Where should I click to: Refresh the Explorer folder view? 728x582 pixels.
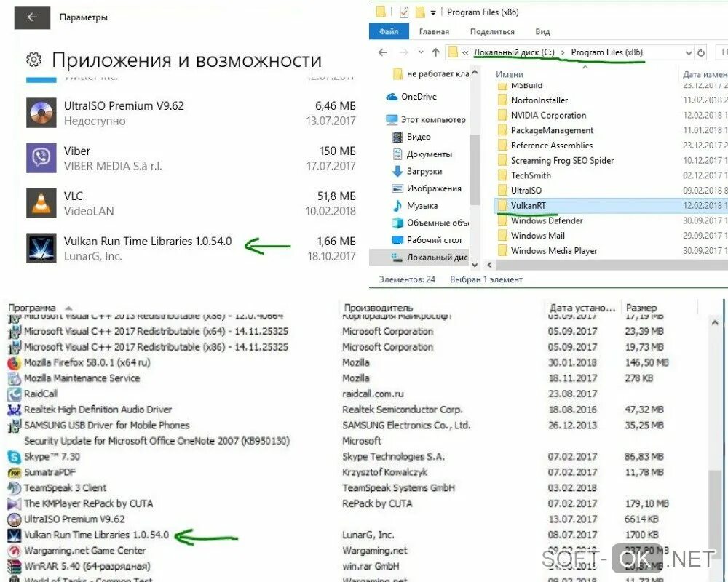[x=701, y=53]
